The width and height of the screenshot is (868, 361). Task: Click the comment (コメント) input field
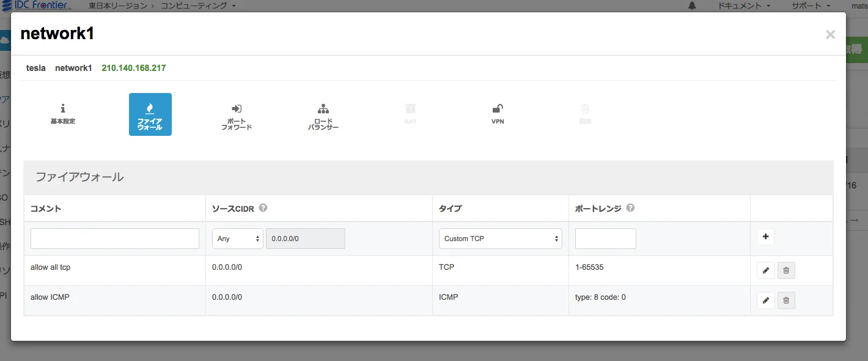point(115,239)
